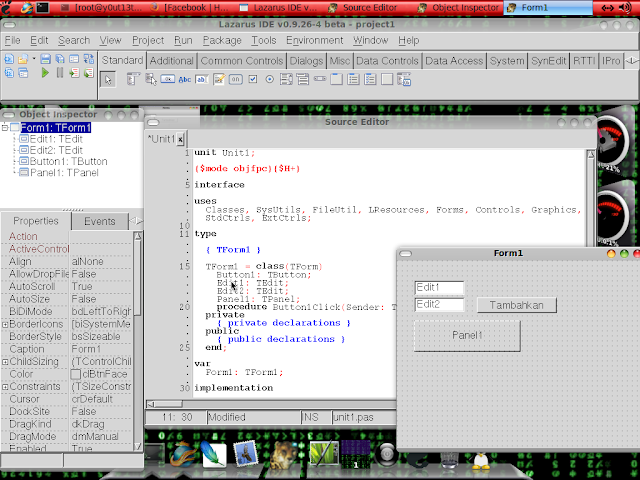The image size is (640, 480).
Task: Click the Save floppy disk icon
Action: point(45,60)
